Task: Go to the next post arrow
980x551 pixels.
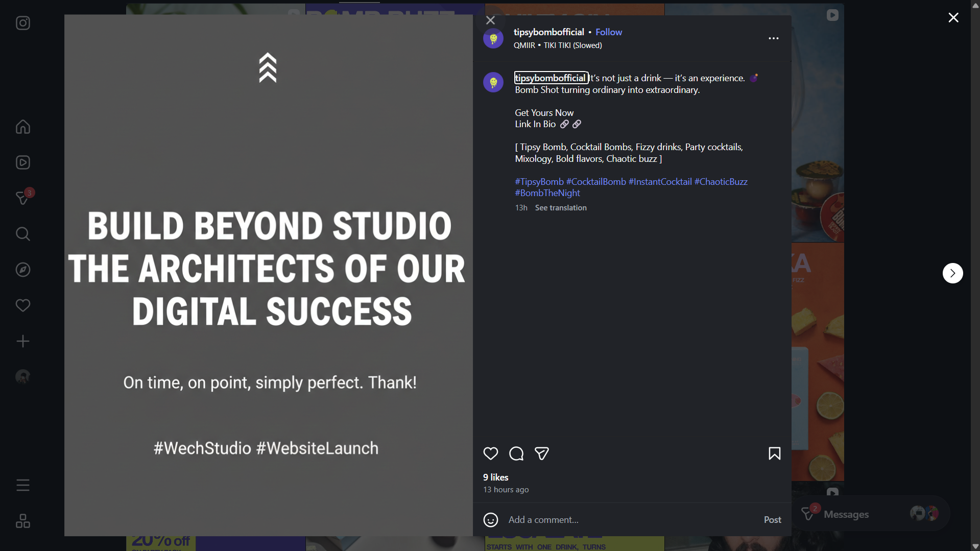Action: pyautogui.click(x=952, y=273)
